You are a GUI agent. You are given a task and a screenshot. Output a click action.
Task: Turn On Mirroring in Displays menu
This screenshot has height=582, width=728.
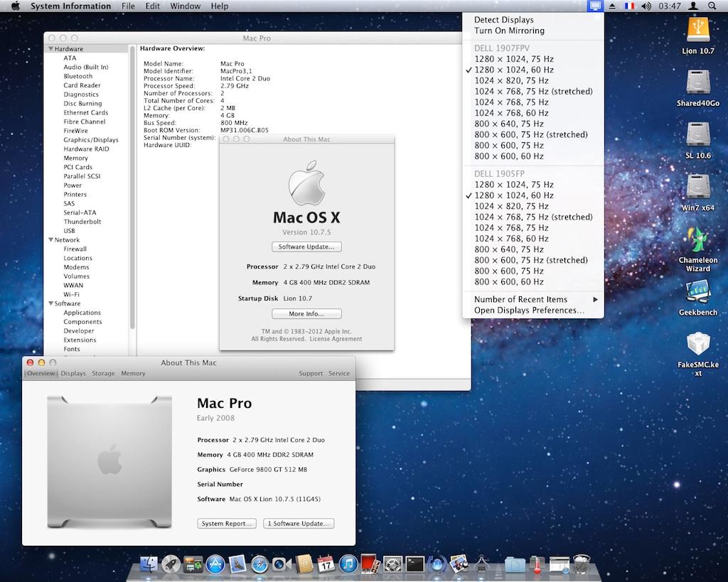click(509, 31)
